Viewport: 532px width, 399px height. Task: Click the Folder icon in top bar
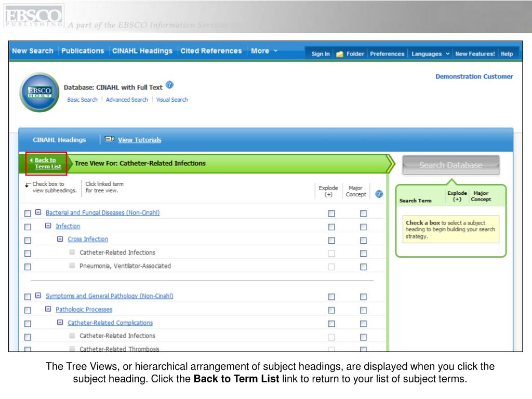coord(340,54)
